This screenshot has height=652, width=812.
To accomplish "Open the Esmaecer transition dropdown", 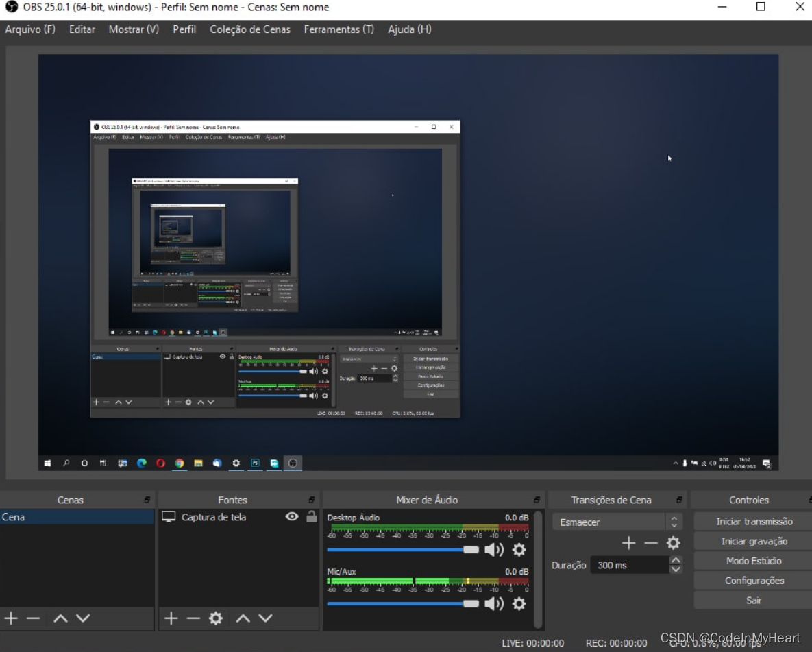I will (x=617, y=522).
